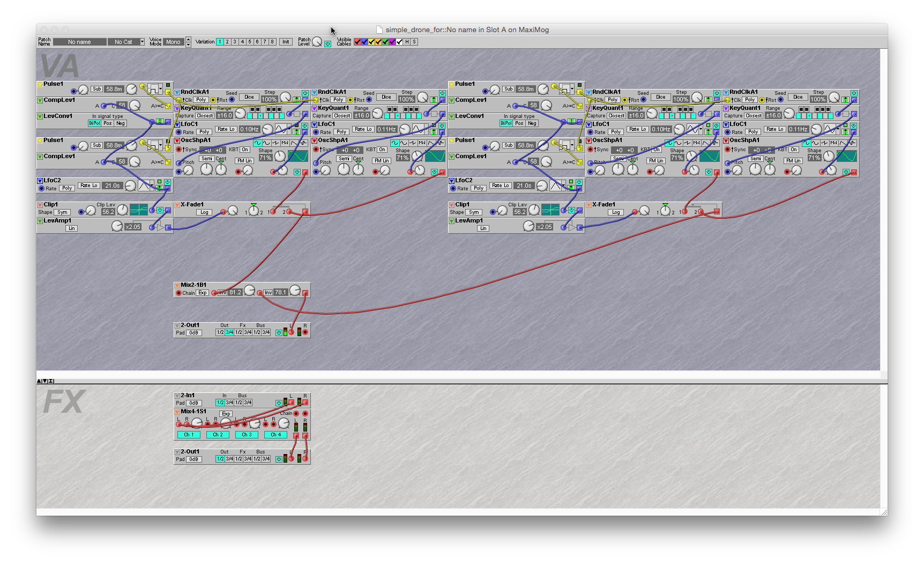Select Out 1/2 on VA 2-Out1
Image resolution: width=924 pixels, height=565 pixels.
220,332
